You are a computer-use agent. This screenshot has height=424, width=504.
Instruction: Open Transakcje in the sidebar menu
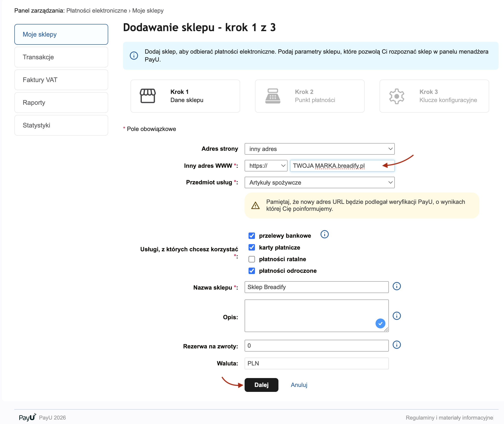click(61, 57)
